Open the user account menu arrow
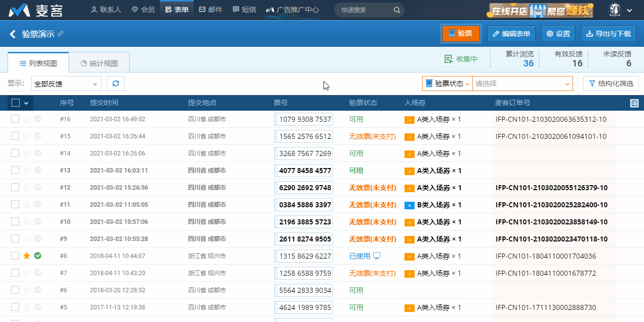Image resolution: width=644 pixels, height=322 pixels. pos(629,10)
